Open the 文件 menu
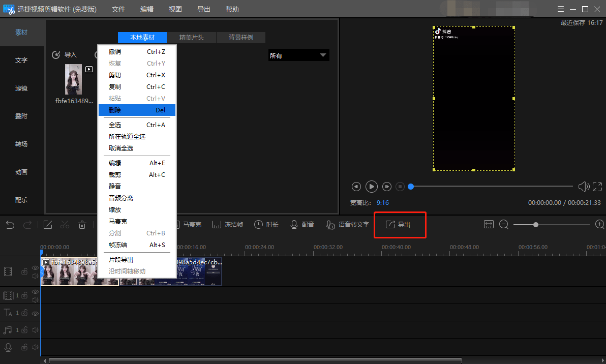This screenshot has width=606, height=364. [118, 9]
